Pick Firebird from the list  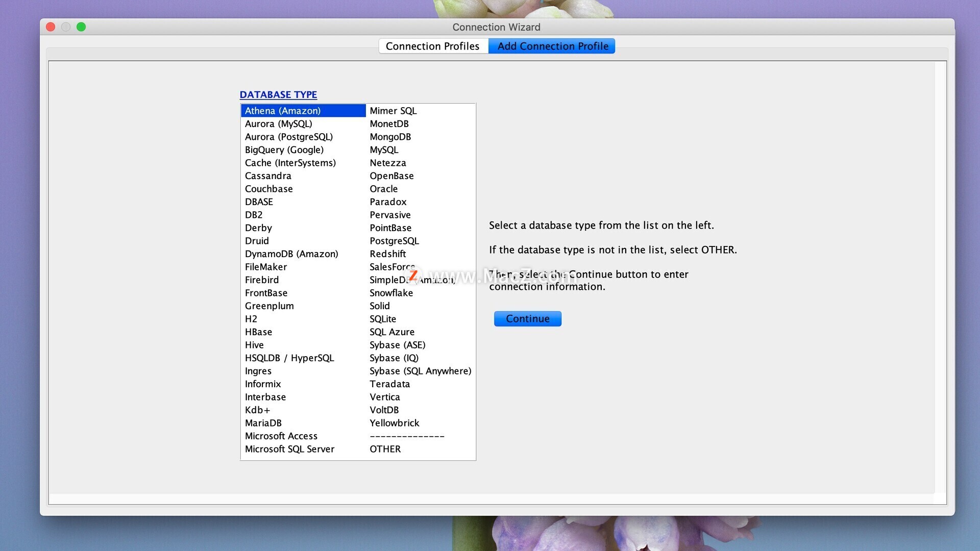[303, 280]
